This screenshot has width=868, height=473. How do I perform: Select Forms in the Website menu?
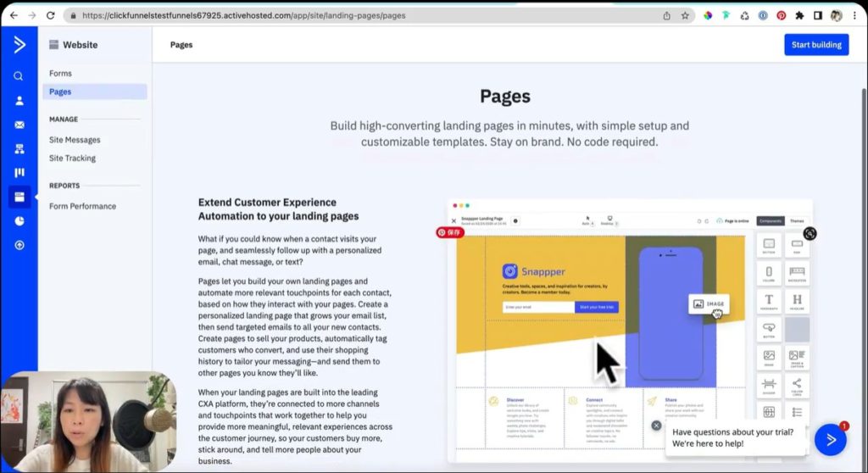(x=60, y=74)
